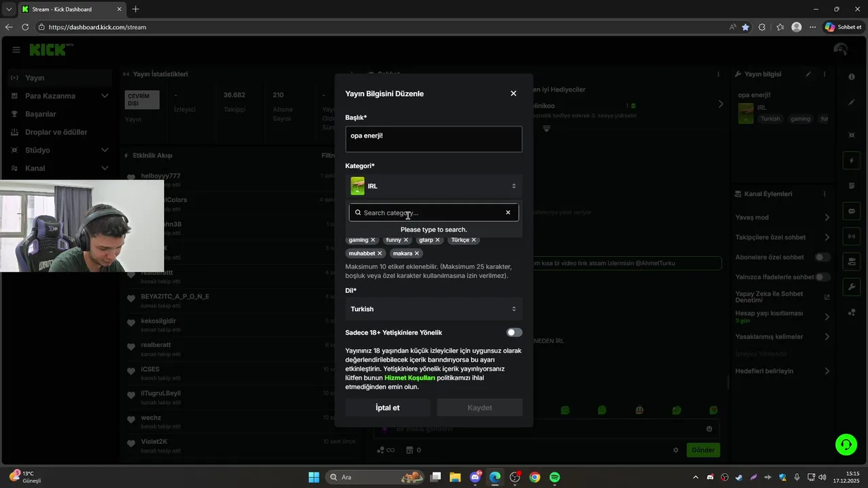Screen dimensions: 868x488
Task: Click IRL category thumbnail in dialog
Action: click(357, 186)
